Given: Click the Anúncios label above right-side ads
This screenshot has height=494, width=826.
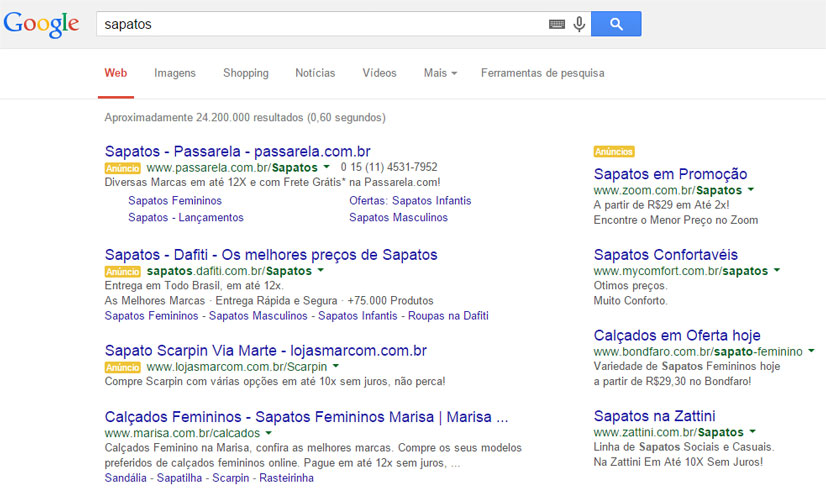Looking at the screenshot, I should [x=614, y=152].
